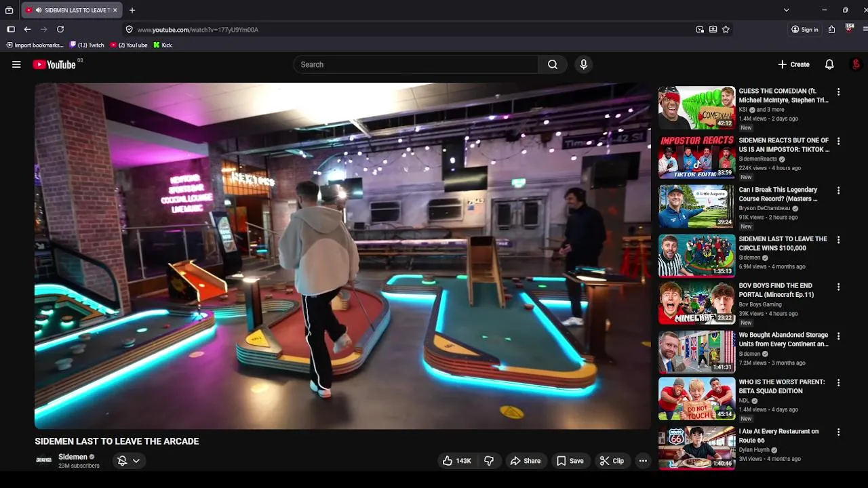This screenshot has height=488, width=868.
Task: Open the GUESS THE COMEDIAN thumbnail
Action: 696,108
